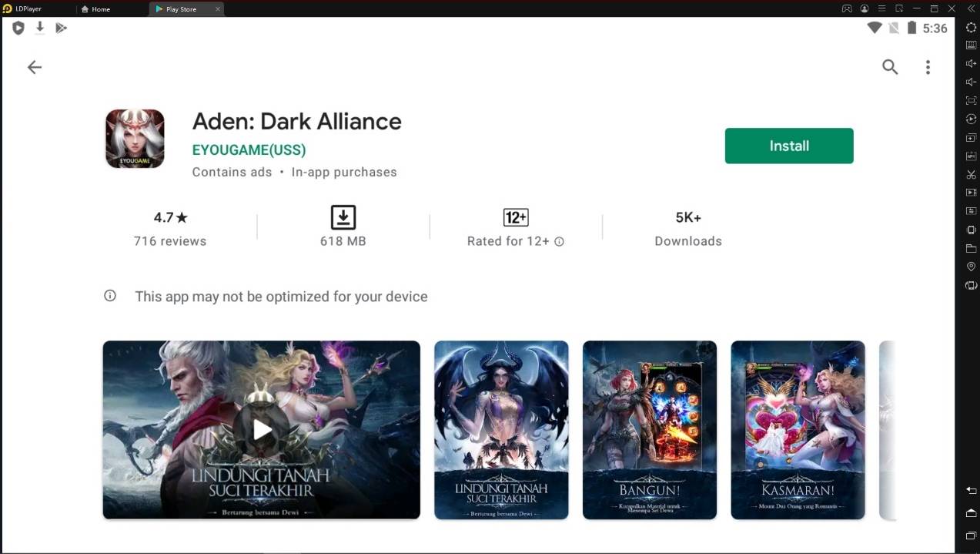Click the shield icon in status bar
Screen dimensions: 980x554
click(x=18, y=28)
